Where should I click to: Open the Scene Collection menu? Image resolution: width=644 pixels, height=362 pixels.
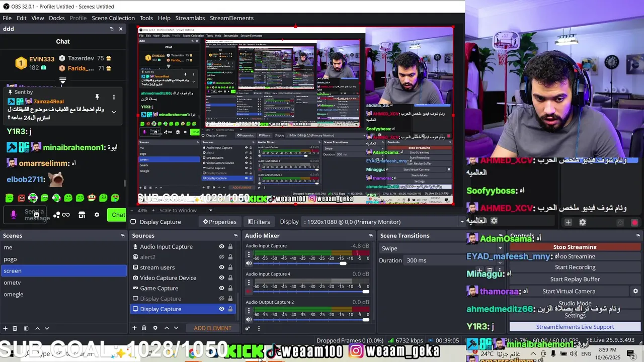coord(113,18)
